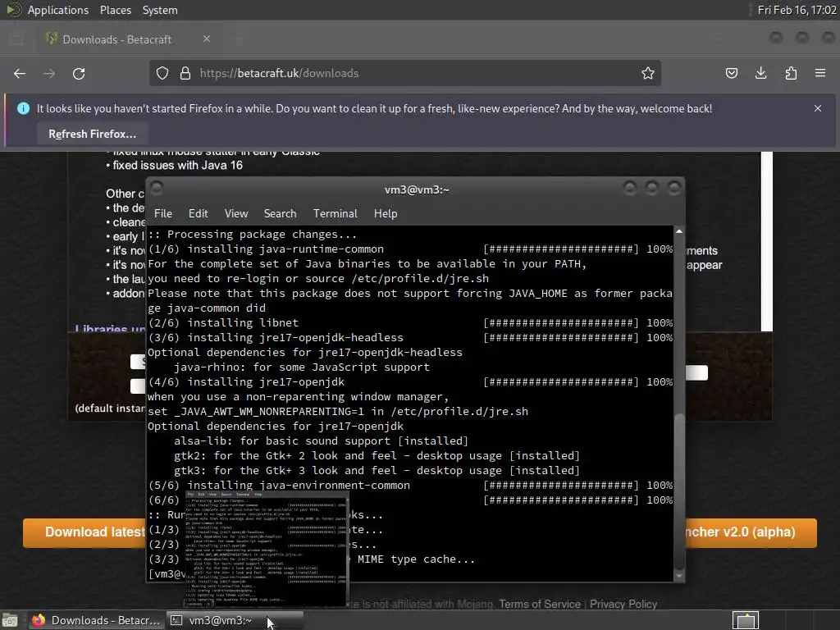Click the date and time clock

(797, 10)
